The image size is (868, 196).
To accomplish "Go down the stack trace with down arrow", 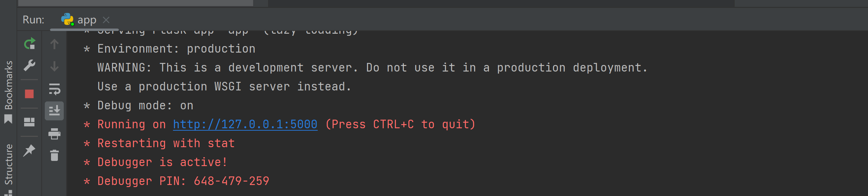I will pos(54,66).
